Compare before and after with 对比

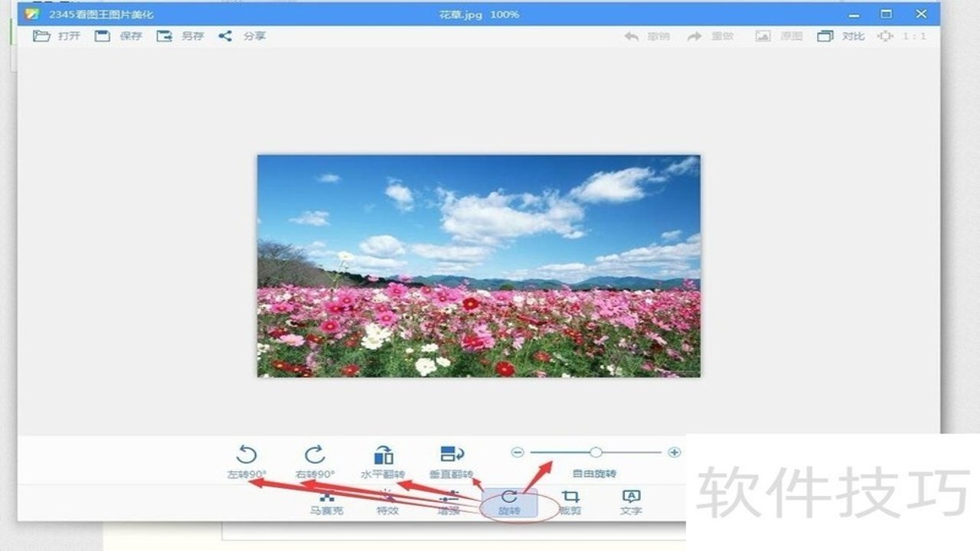click(841, 36)
